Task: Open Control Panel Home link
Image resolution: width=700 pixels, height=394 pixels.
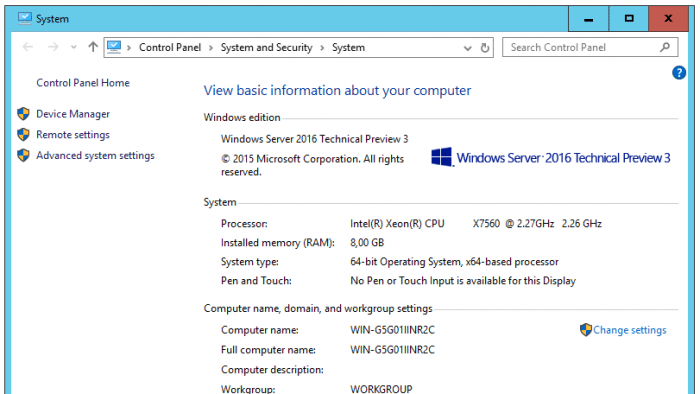Action: 83,83
